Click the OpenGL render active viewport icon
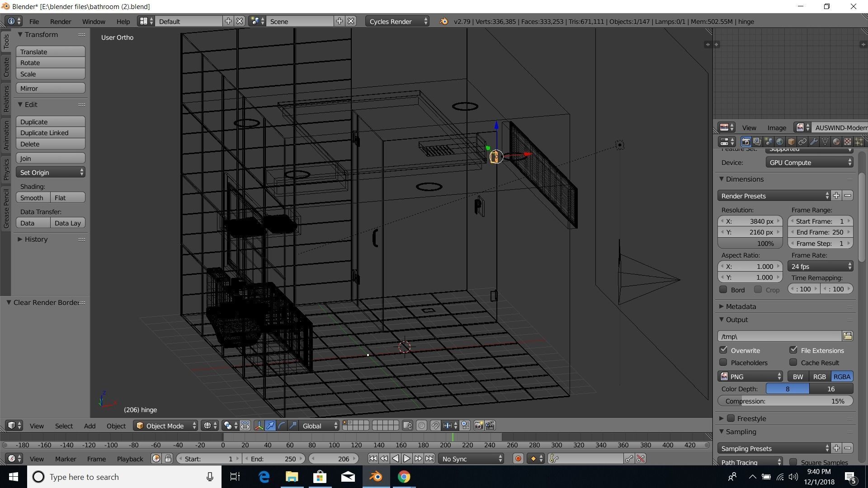The image size is (868, 488). 479,426
